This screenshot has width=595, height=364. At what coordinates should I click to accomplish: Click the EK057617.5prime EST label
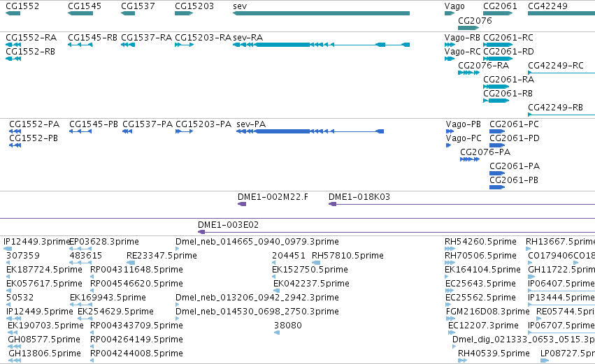[x=44, y=284]
